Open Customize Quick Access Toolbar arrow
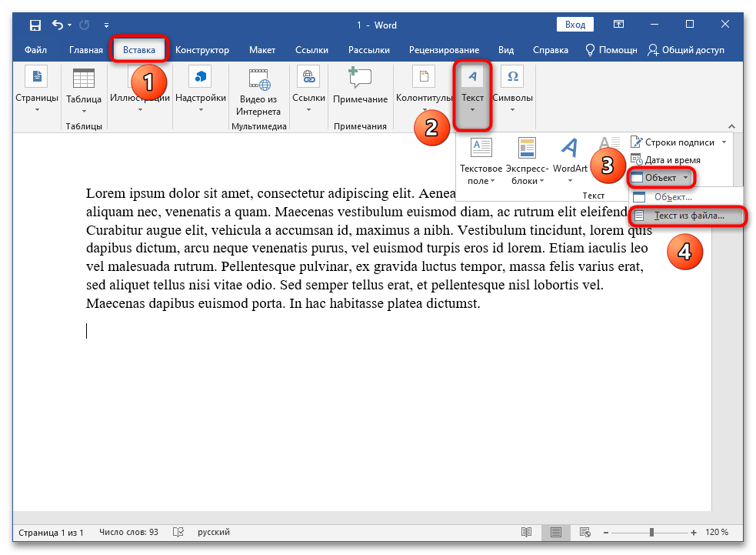The image size is (756, 555). 106,25
